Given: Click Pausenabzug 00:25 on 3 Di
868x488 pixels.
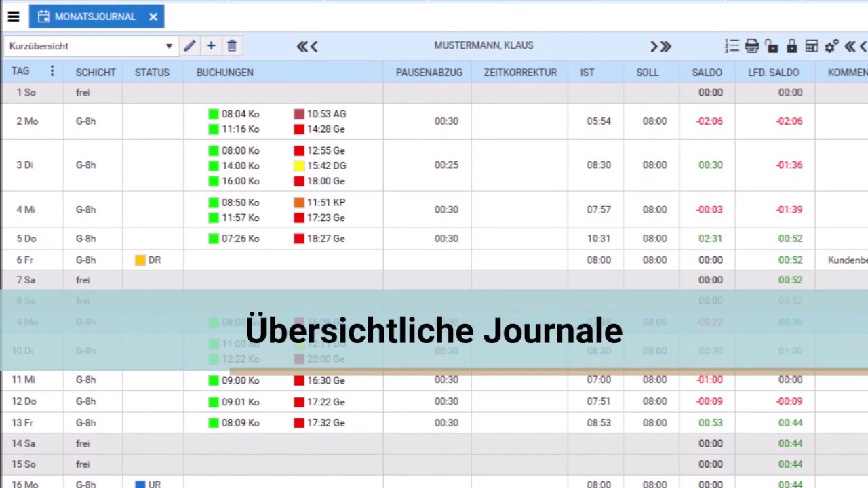Looking at the screenshot, I should (446, 165).
